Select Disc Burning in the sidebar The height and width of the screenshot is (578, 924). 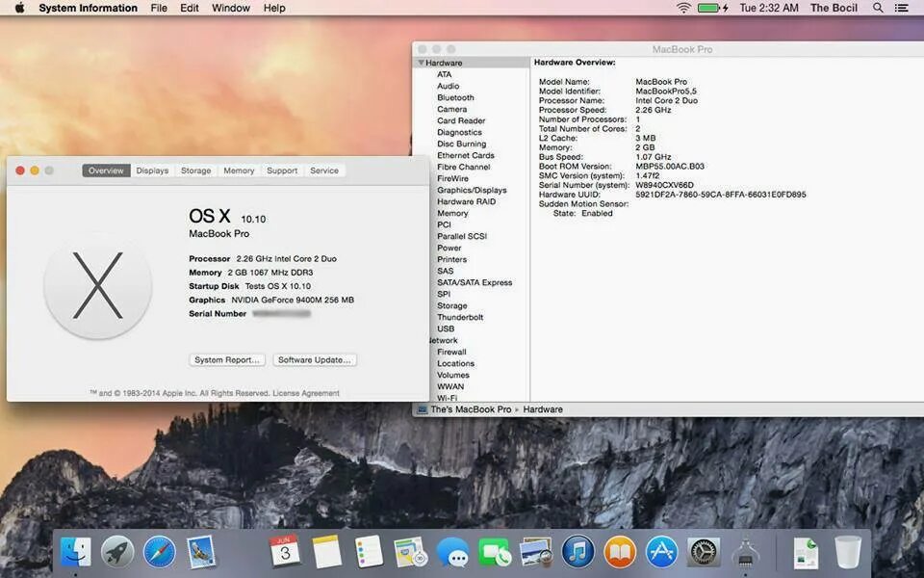coord(461,144)
